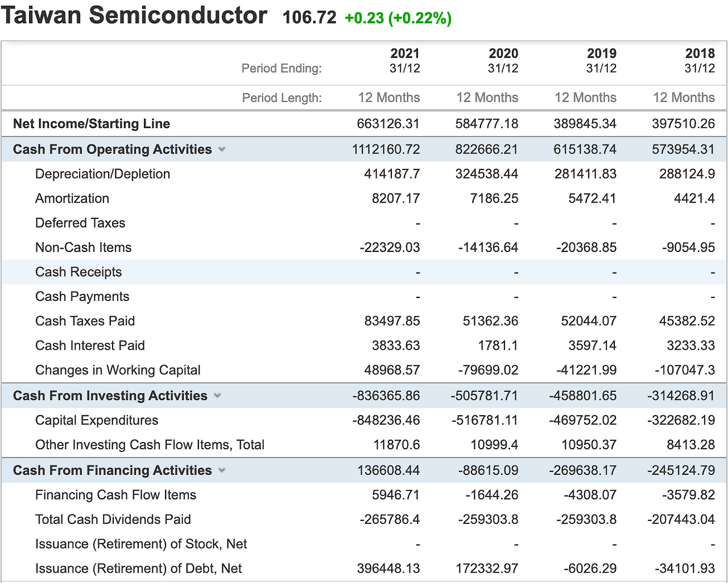Image resolution: width=728 pixels, height=583 pixels.
Task: Click the Amortization row label
Action: pos(72,199)
